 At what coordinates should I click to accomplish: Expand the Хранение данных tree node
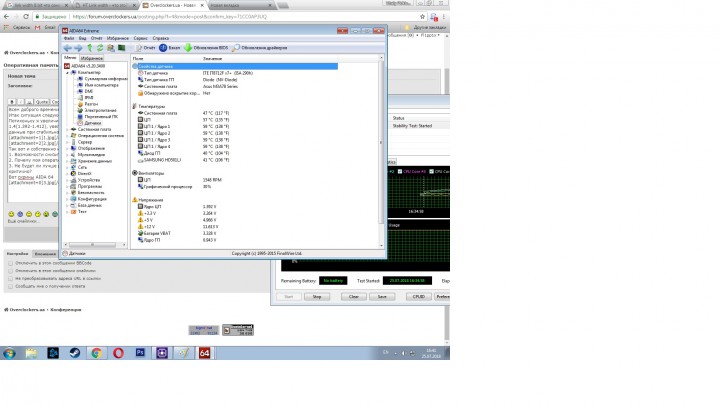(67, 161)
